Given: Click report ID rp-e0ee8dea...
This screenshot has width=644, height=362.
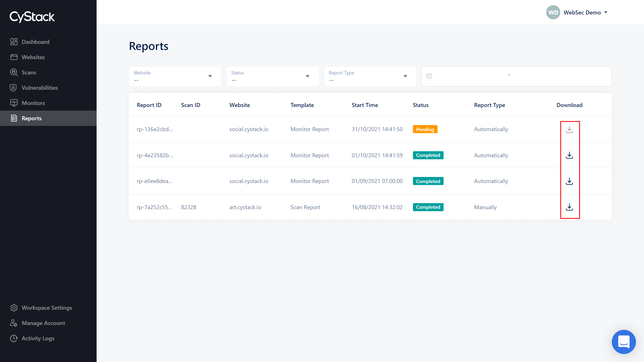Looking at the screenshot, I should point(155,181).
